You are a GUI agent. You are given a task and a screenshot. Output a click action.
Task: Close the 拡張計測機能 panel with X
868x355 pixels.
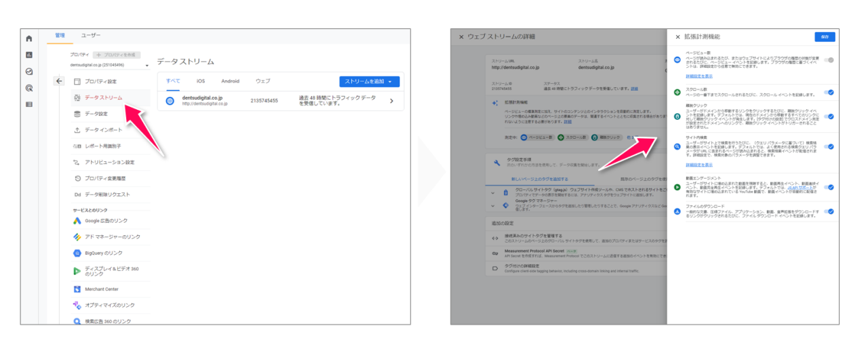(677, 37)
